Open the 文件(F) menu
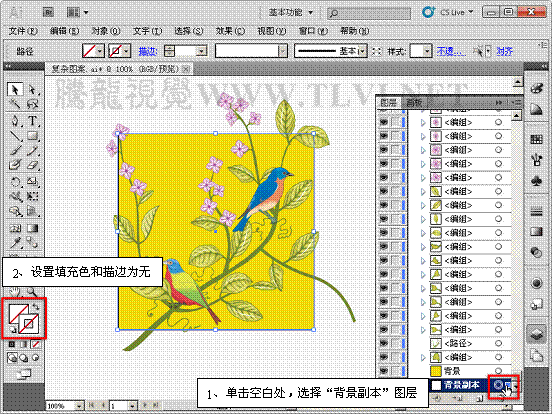553x414 pixels. coord(23,31)
